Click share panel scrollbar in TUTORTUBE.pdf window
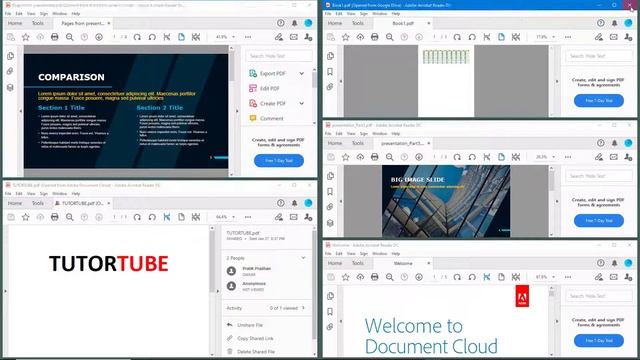 tap(314, 284)
